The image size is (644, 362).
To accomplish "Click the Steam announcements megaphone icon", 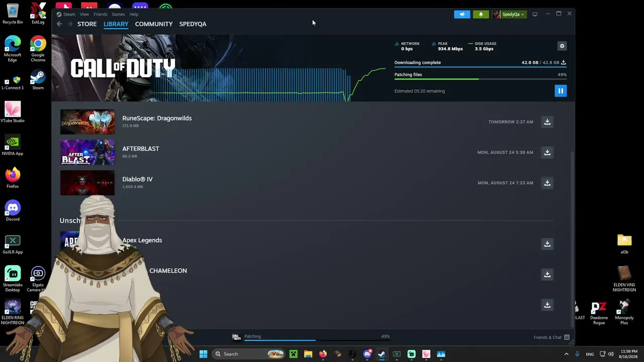I will [462, 14].
